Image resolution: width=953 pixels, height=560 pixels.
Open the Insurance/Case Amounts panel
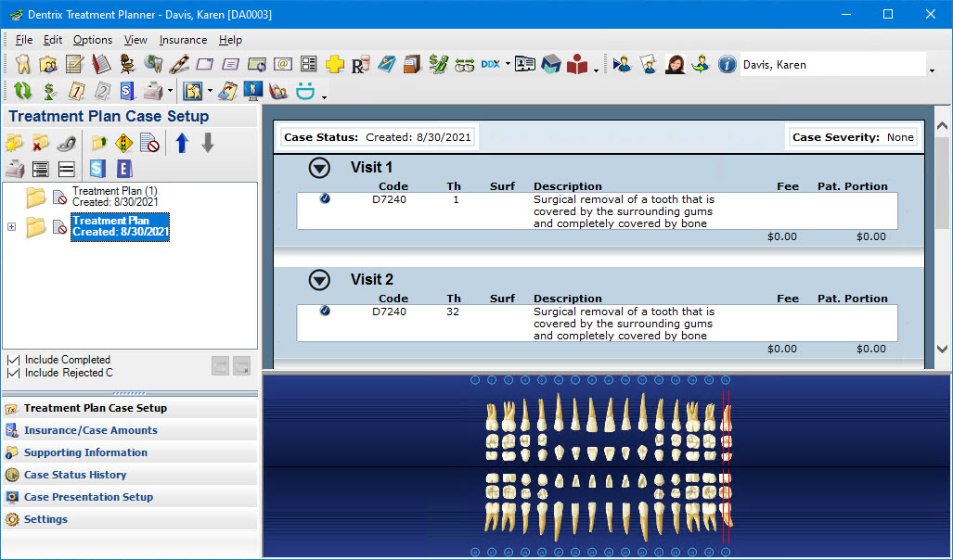point(90,430)
